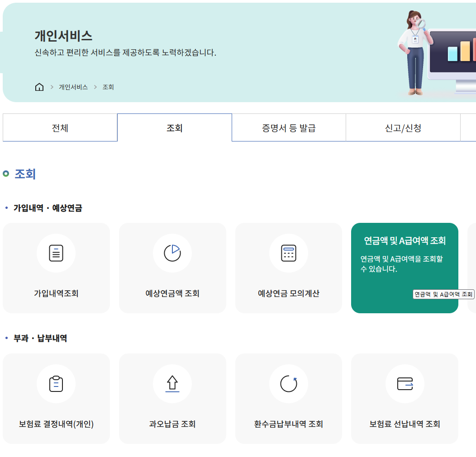Switch to the 전체 tab
This screenshot has width=476, height=457.
click(x=60, y=127)
